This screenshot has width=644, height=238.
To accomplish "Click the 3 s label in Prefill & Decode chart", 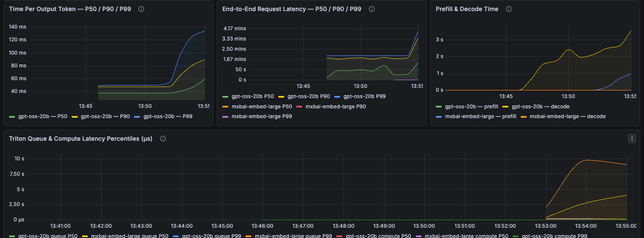I will (439, 40).
